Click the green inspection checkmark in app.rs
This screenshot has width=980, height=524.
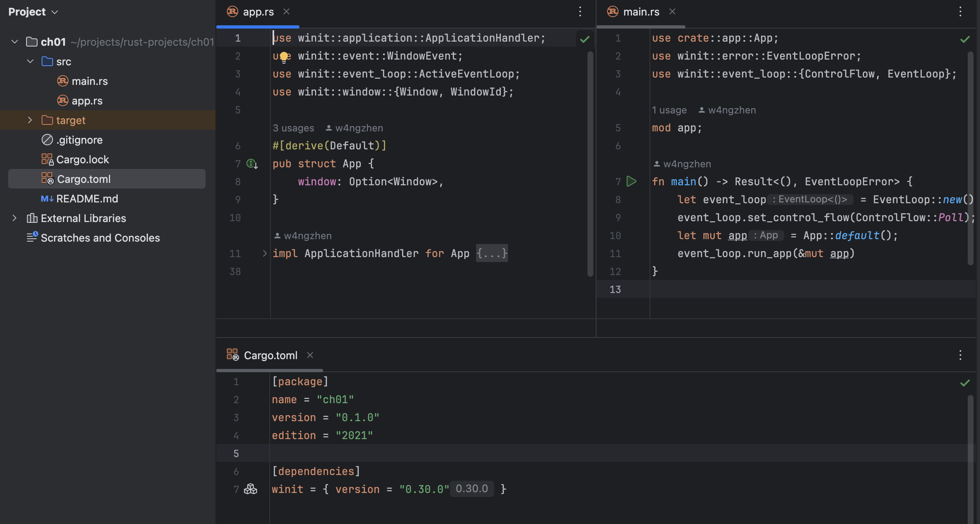[x=585, y=39]
